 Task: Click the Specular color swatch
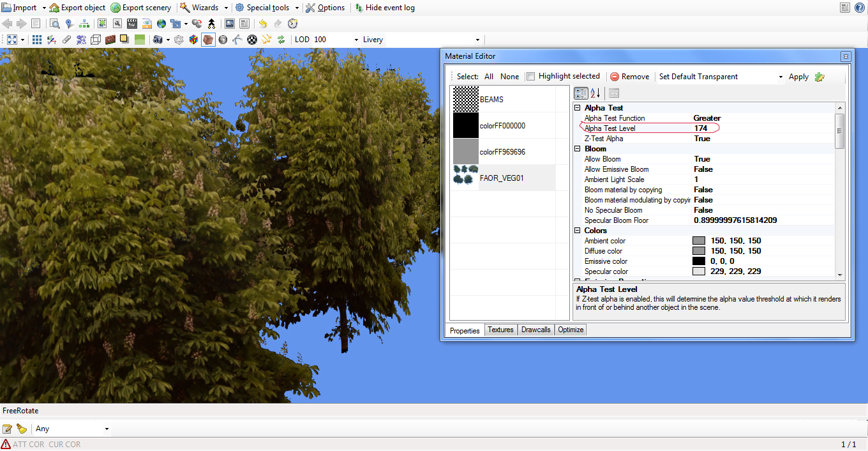tap(699, 271)
